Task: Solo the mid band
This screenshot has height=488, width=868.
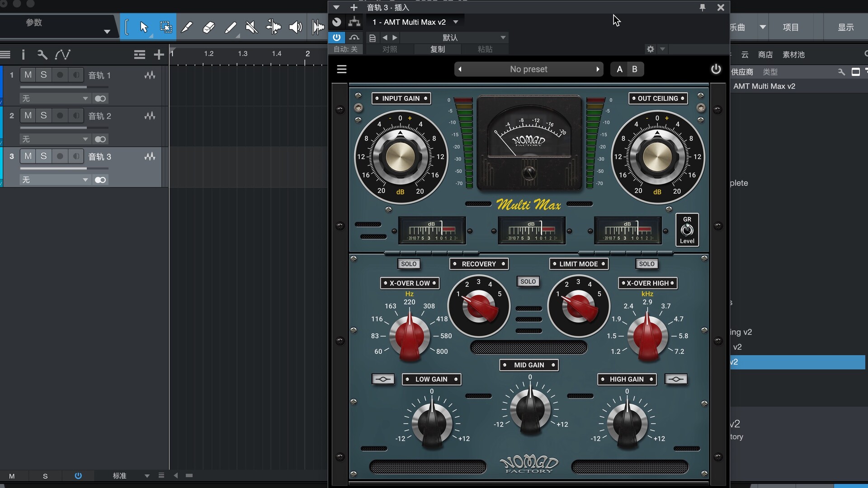Action: coord(528,282)
